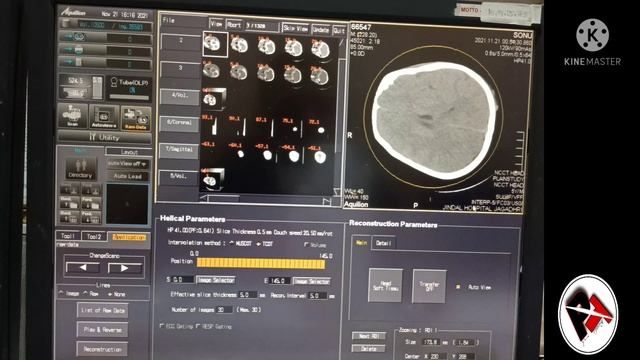Viewport: 640px width, 360px height.
Task: Select the Main reconstruction tab
Action: [361, 242]
